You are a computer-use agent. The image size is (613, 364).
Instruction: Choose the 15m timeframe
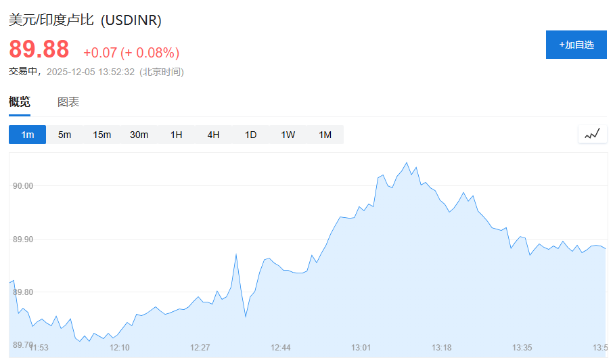tap(101, 135)
